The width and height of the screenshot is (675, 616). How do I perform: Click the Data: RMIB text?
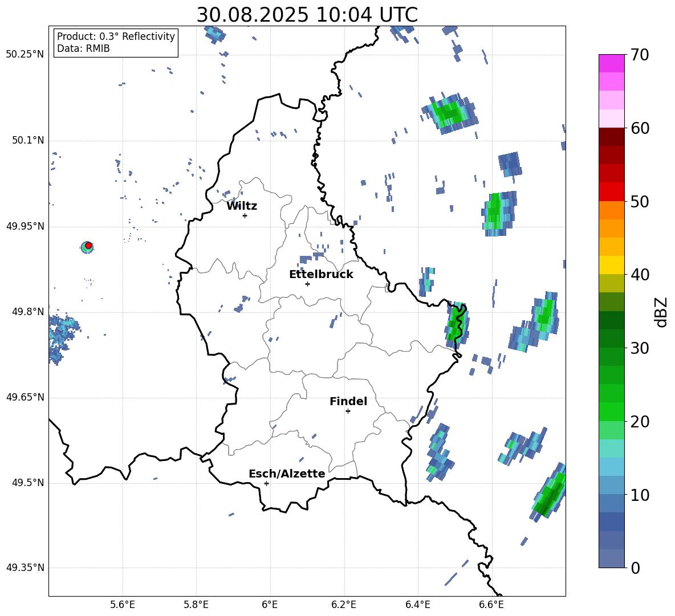pos(83,48)
